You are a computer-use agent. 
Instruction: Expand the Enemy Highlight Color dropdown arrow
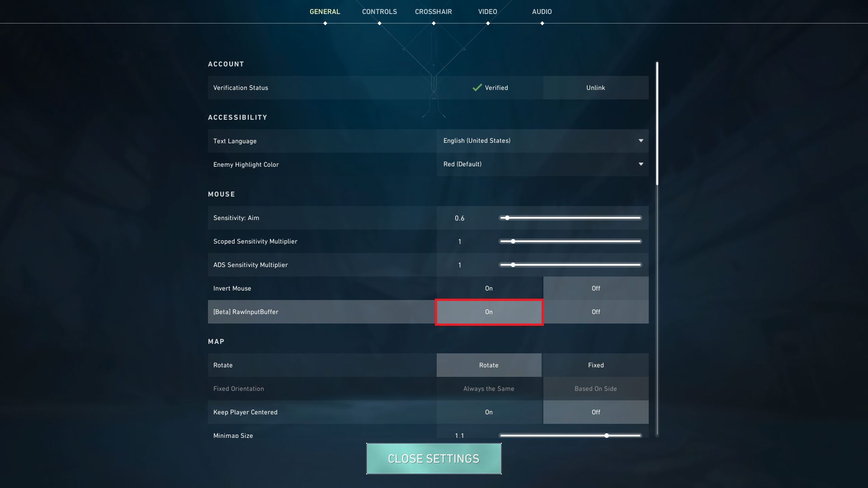641,164
